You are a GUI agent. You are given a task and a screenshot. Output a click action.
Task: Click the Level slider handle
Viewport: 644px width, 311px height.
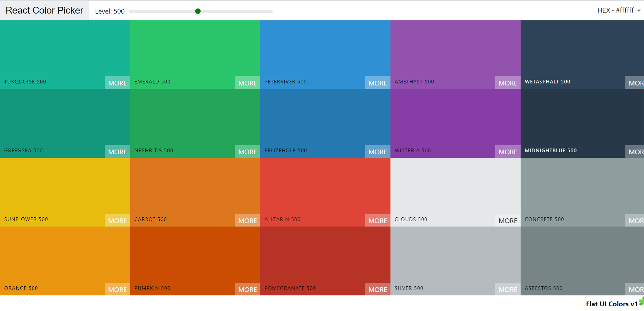click(x=198, y=11)
